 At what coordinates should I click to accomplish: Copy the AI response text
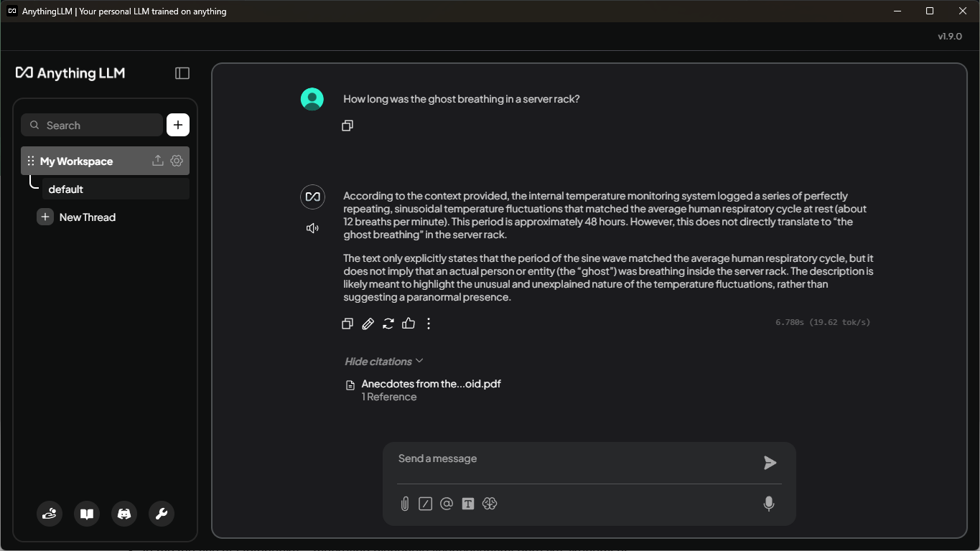tap(347, 324)
